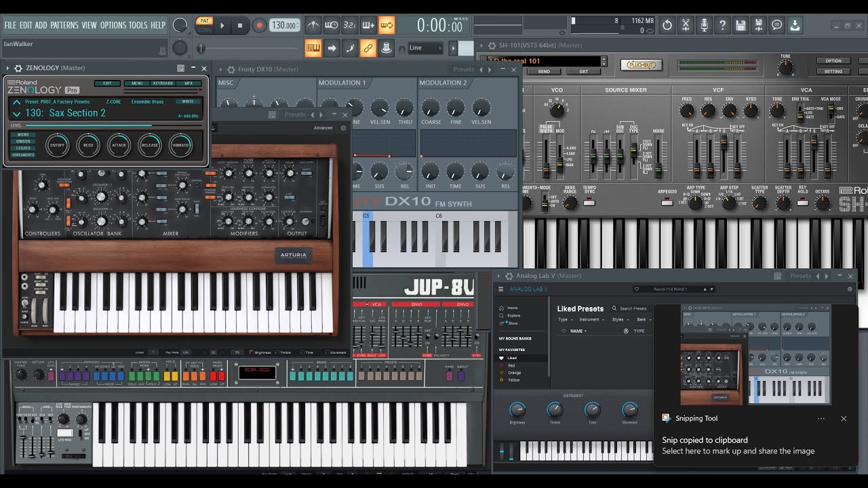
Task: Switch transport to PAT mode
Action: (x=204, y=21)
